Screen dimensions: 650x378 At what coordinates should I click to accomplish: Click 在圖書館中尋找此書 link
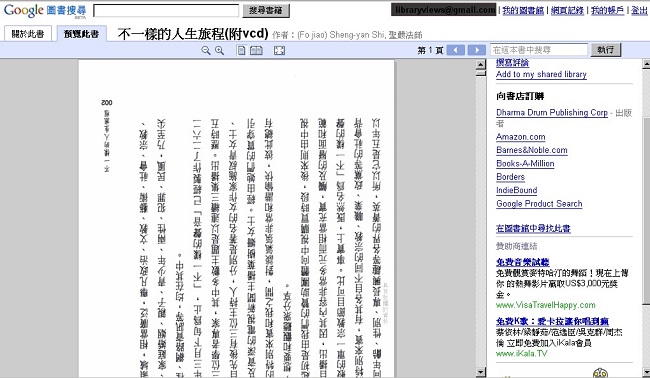pyautogui.click(x=533, y=228)
